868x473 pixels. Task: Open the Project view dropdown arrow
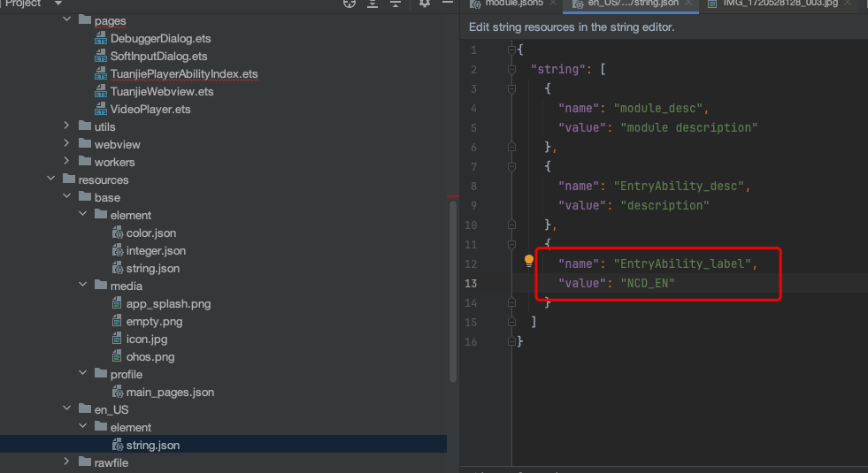(58, 4)
